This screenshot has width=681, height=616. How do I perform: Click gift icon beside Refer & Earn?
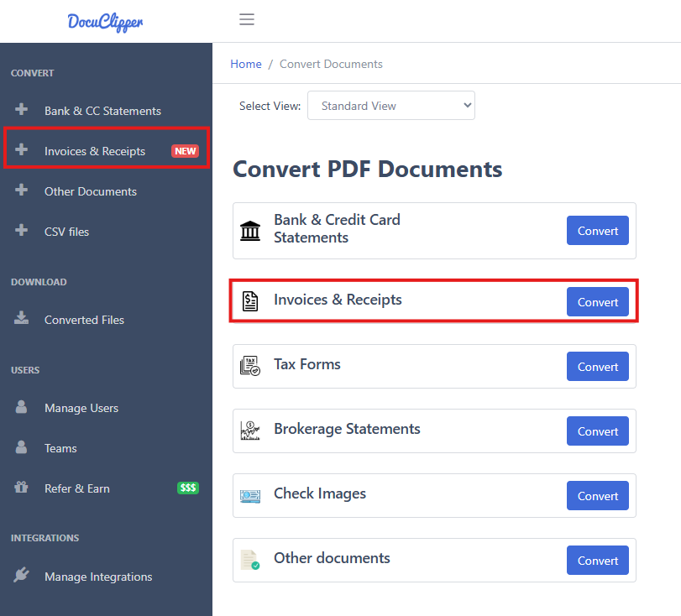point(21,487)
